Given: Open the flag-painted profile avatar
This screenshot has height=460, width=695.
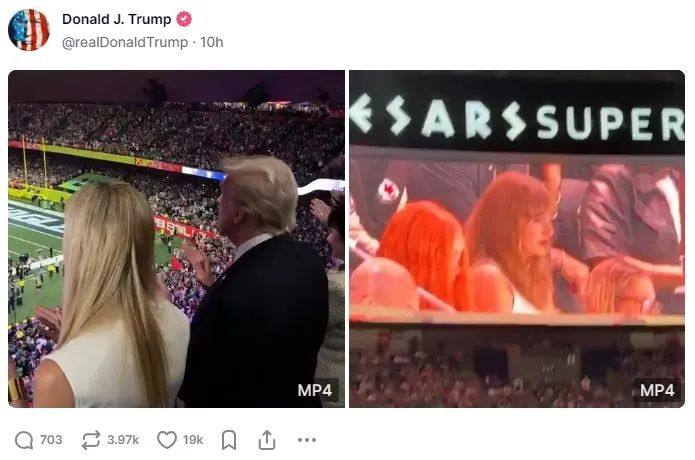Looking at the screenshot, I should pos(29,30).
